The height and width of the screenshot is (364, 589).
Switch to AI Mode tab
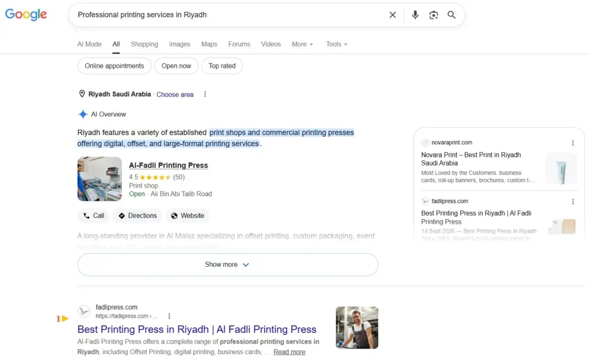click(x=89, y=44)
